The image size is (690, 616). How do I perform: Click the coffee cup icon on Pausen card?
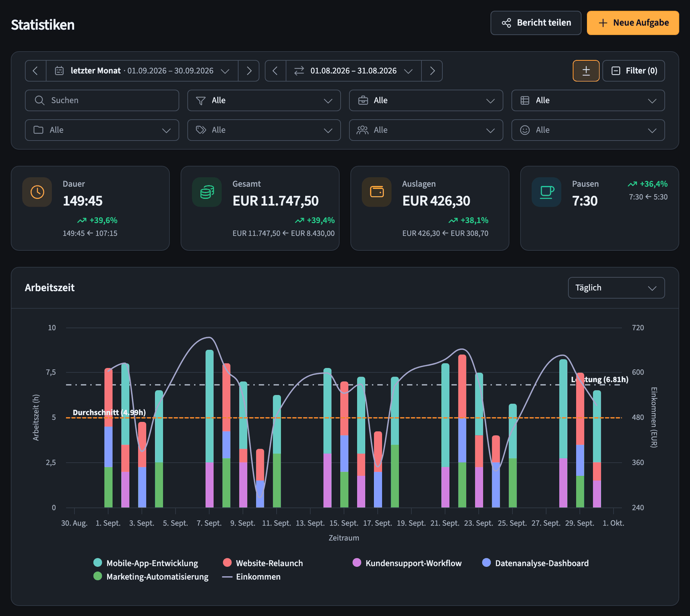547,192
